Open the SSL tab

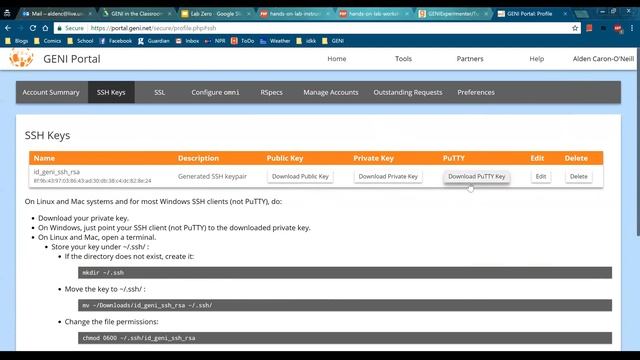[x=160, y=92]
